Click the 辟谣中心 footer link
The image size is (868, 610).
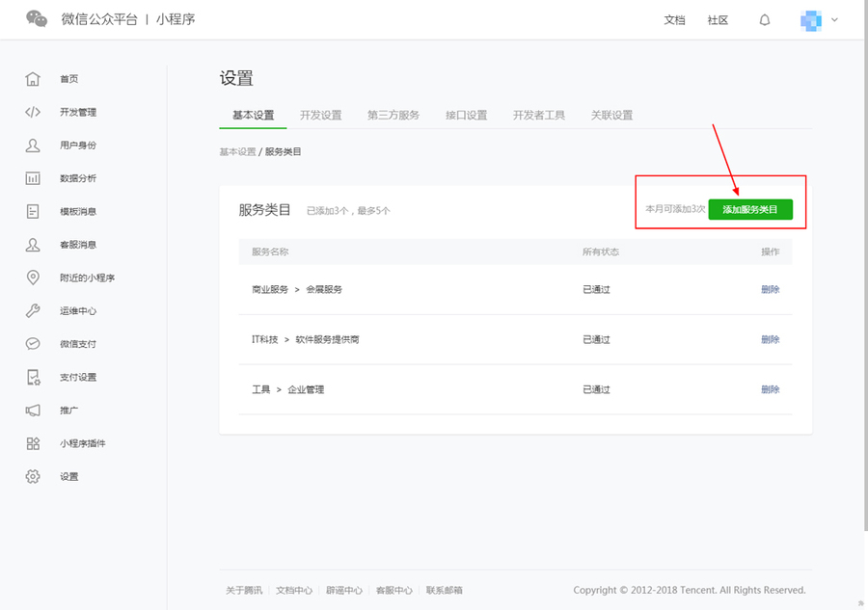point(343,591)
